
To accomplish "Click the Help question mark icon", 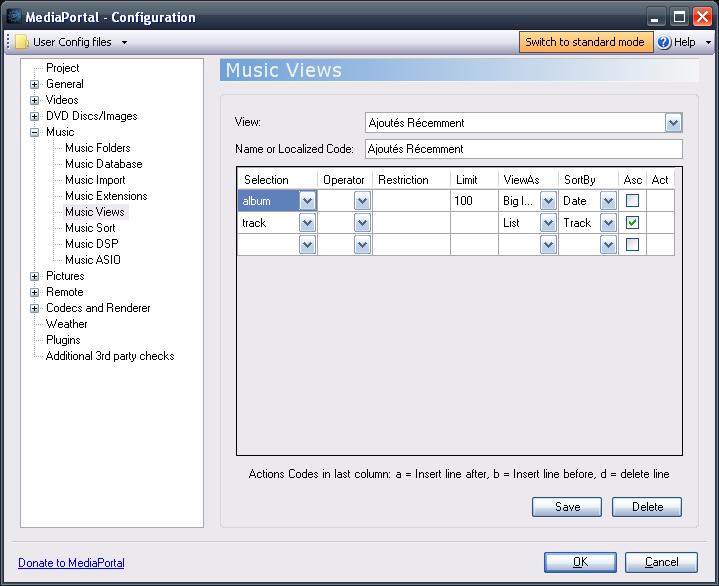I will pos(664,42).
